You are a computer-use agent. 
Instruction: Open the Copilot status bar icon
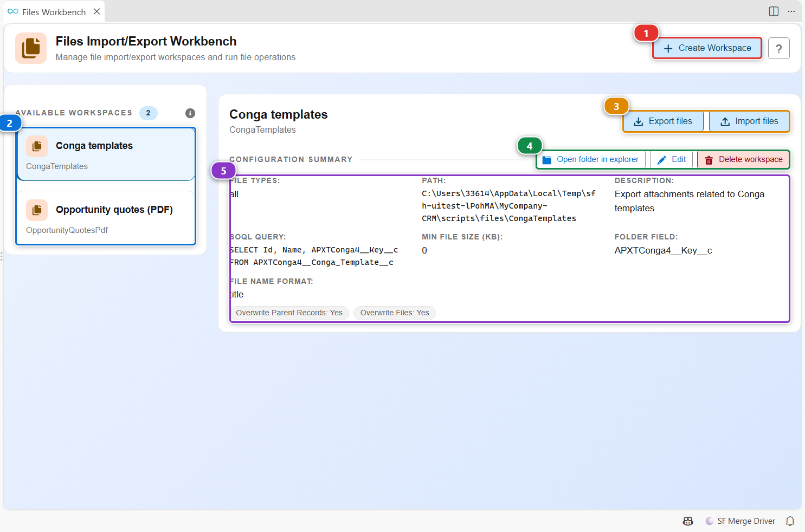point(688,521)
